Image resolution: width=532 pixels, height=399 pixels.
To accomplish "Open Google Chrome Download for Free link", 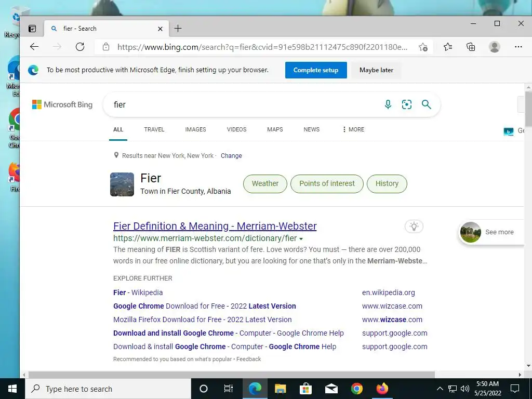I will coord(205,306).
